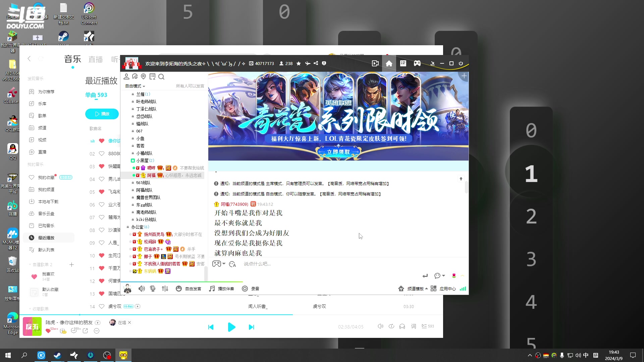This screenshot has width=644, height=362.
Task: Click the YY home icon in title bar
Action: pos(389,63)
